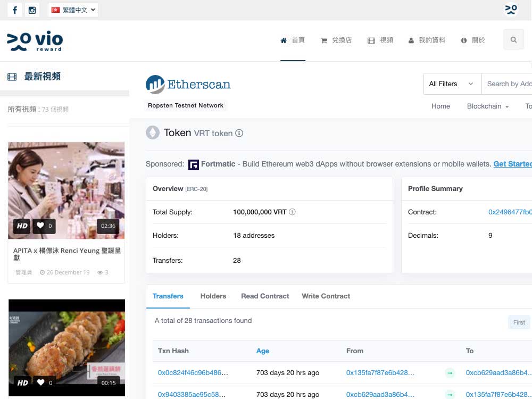Click the Etherscan logo

pyautogui.click(x=188, y=84)
